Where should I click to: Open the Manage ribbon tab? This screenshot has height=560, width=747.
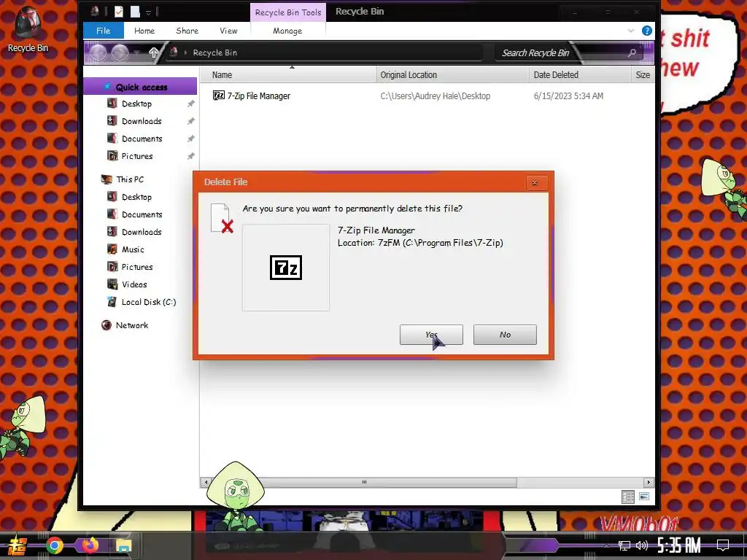[287, 31]
